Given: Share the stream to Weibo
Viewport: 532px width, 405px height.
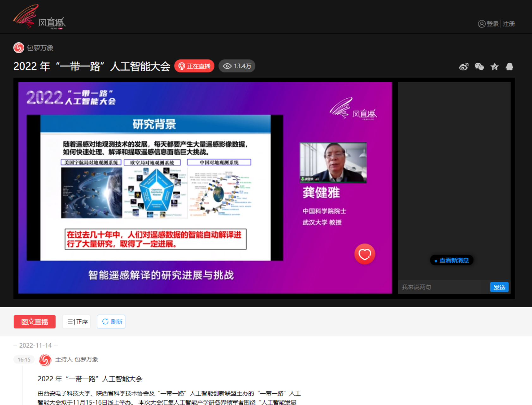Looking at the screenshot, I should pos(464,67).
